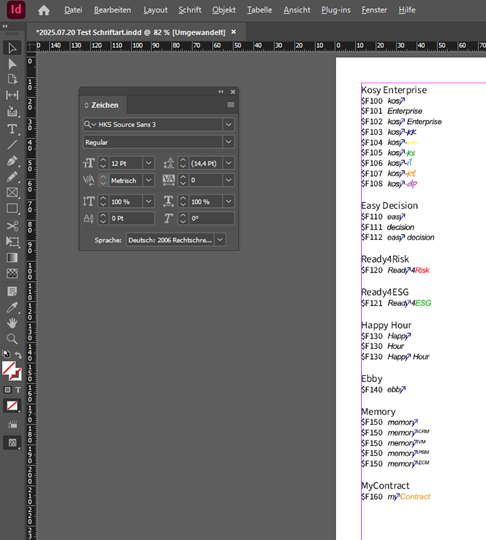Select the Direct Selection tool

[x=12, y=64]
